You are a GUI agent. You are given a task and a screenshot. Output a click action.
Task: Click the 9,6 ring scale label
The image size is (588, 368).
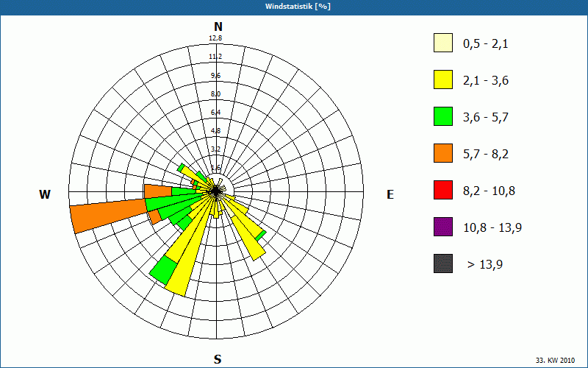pos(215,76)
